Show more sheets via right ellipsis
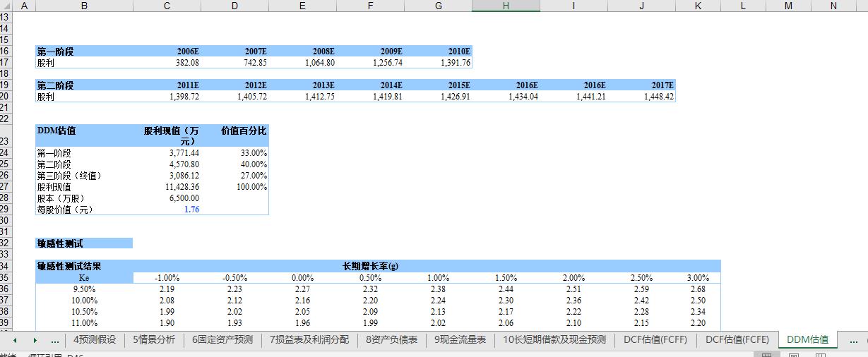Screen dimensions: 868x357 [x=853, y=340]
